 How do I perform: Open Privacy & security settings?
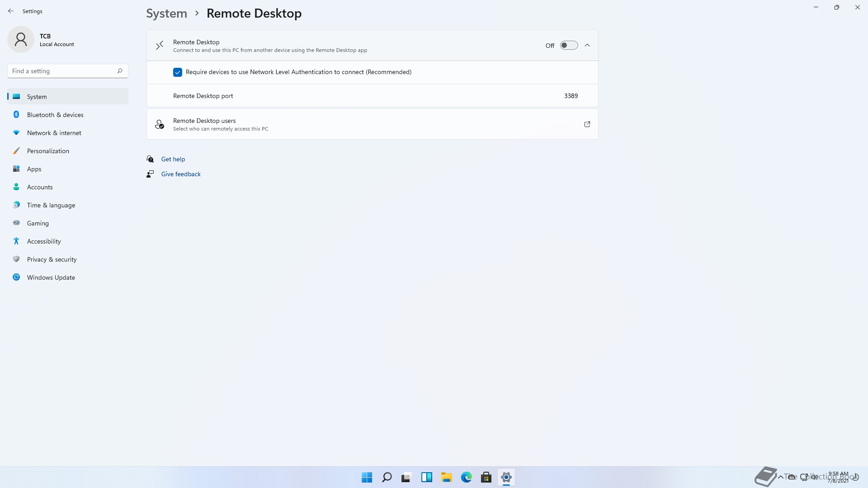pos(68,259)
